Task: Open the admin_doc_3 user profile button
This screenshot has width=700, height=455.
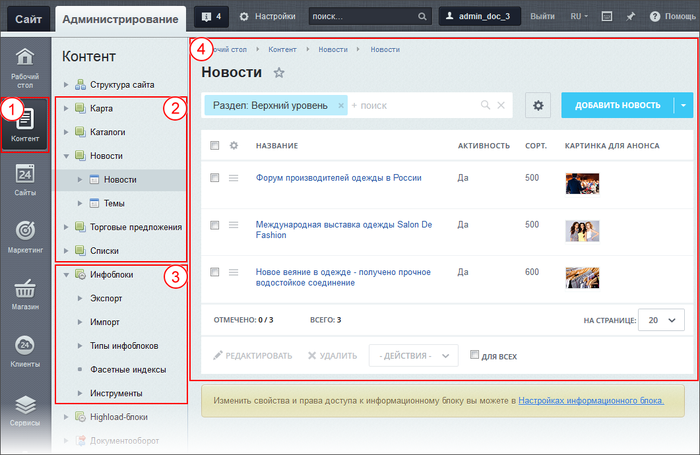Action: (x=479, y=16)
